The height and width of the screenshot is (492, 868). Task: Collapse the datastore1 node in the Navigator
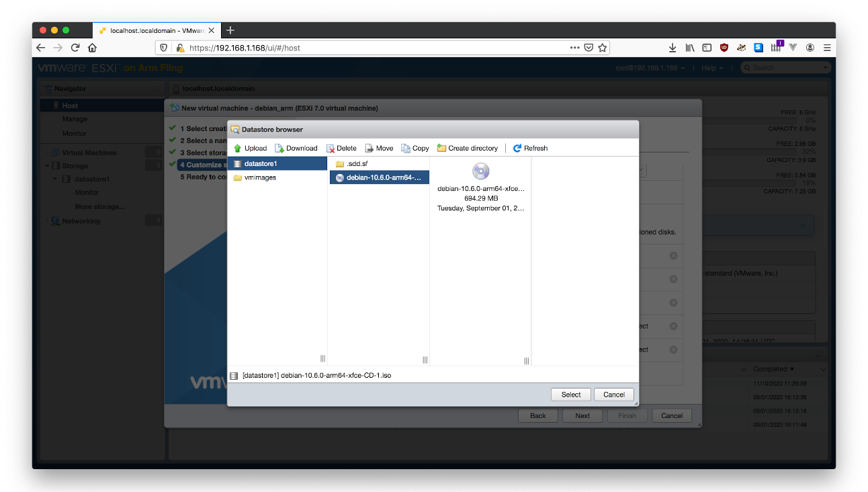[x=55, y=179]
